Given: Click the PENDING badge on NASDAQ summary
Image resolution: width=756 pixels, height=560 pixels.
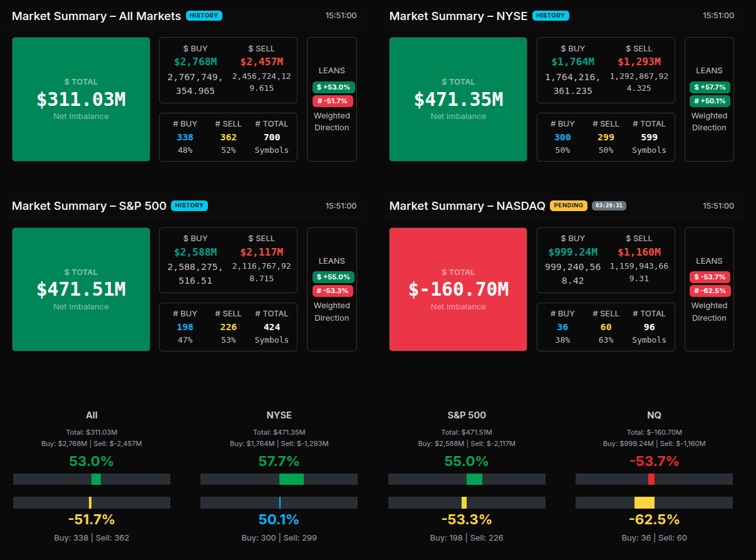Looking at the screenshot, I should 568,205.
